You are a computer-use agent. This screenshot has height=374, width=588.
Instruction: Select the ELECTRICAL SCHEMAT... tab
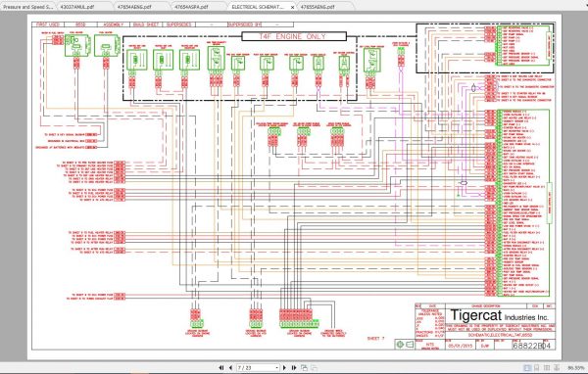(x=258, y=7)
